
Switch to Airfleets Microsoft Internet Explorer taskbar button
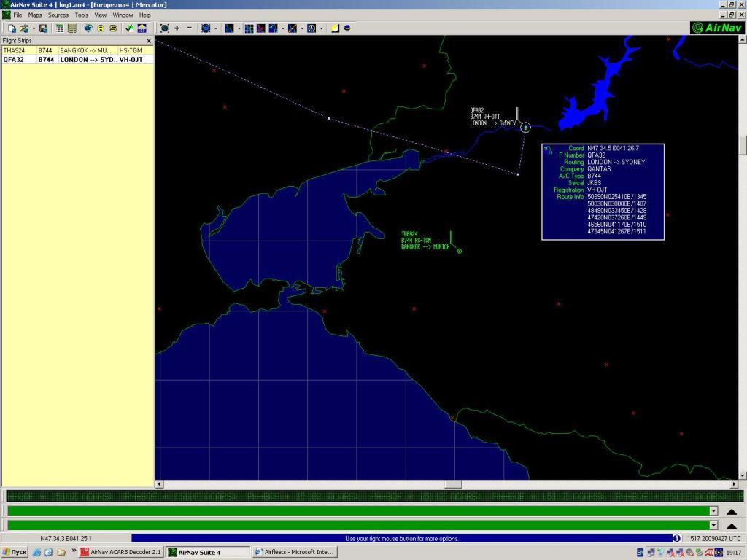[x=295, y=553]
